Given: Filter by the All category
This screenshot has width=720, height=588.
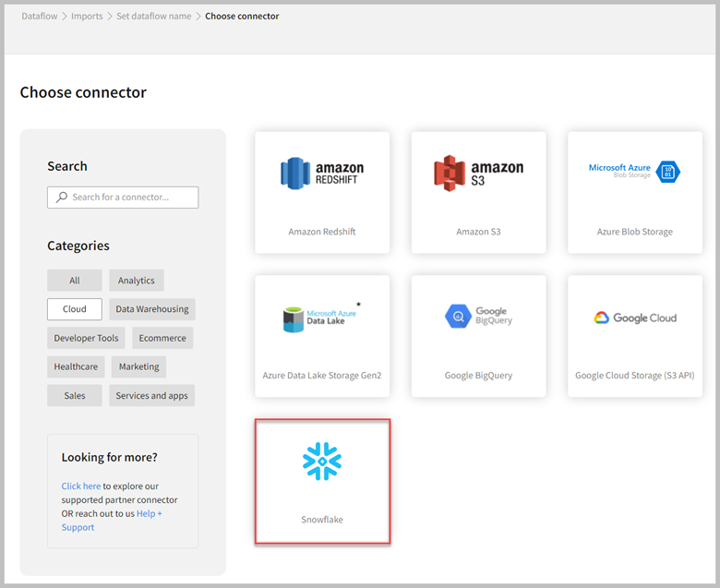Looking at the screenshot, I should coord(75,281).
